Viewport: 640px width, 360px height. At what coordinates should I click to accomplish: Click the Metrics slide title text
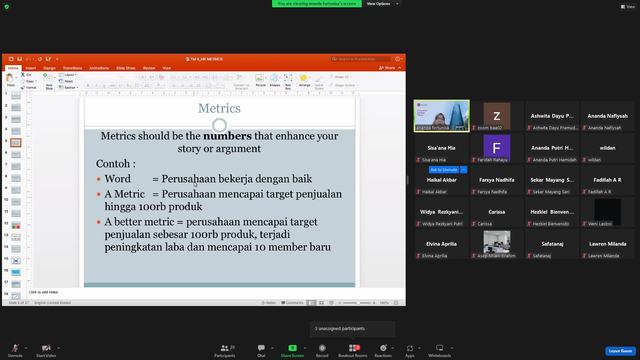(x=219, y=108)
